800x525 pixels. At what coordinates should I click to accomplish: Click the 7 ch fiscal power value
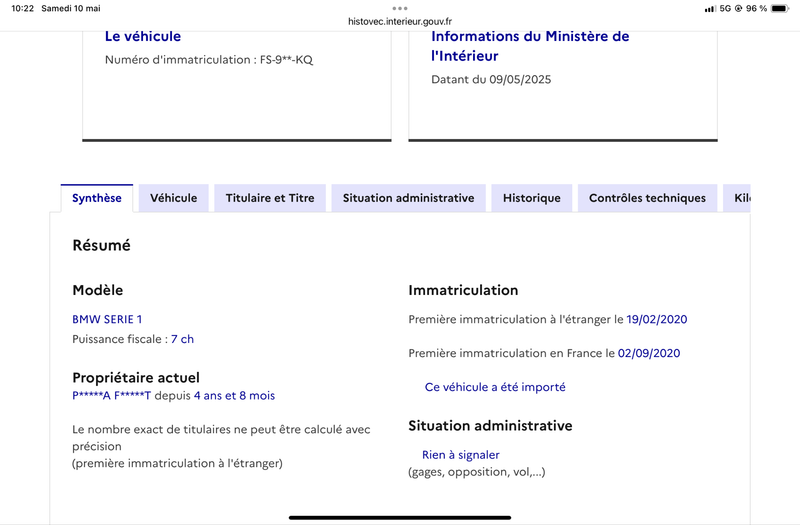pyautogui.click(x=182, y=339)
